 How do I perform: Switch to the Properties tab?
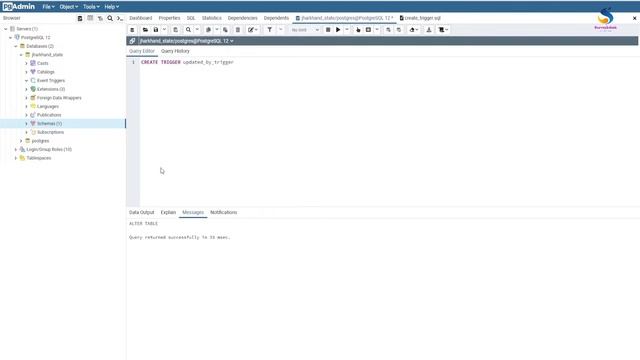click(169, 18)
